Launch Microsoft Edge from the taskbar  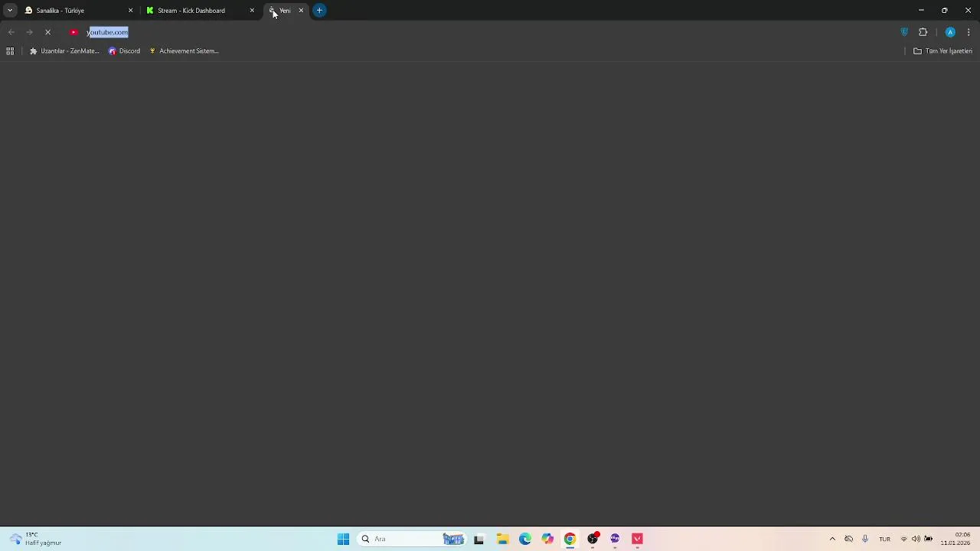pos(525,539)
